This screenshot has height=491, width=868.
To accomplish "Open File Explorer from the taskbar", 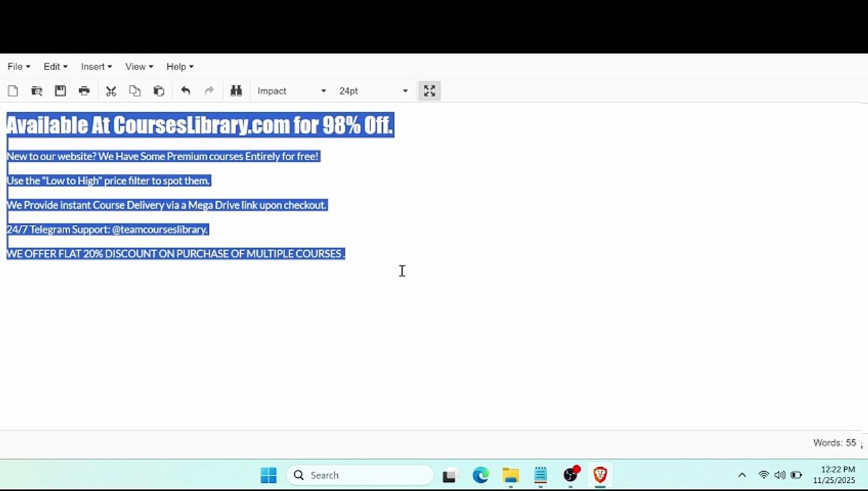I will click(510, 475).
